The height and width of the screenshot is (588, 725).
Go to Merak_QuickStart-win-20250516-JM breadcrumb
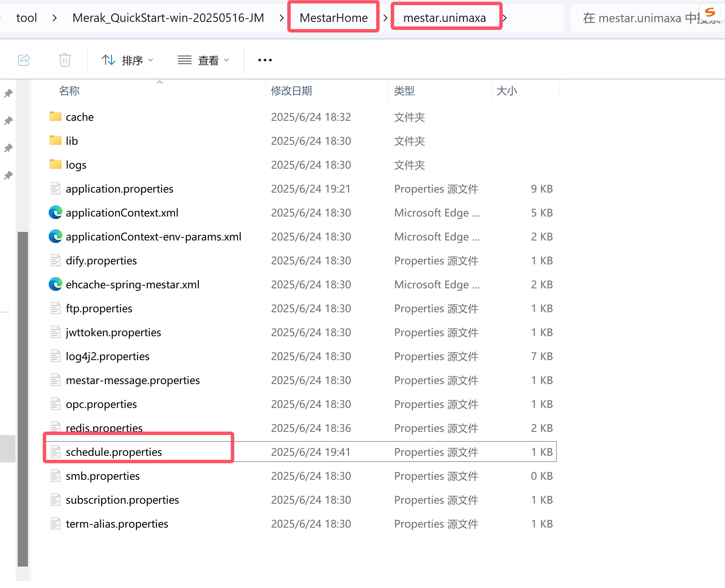click(x=168, y=18)
